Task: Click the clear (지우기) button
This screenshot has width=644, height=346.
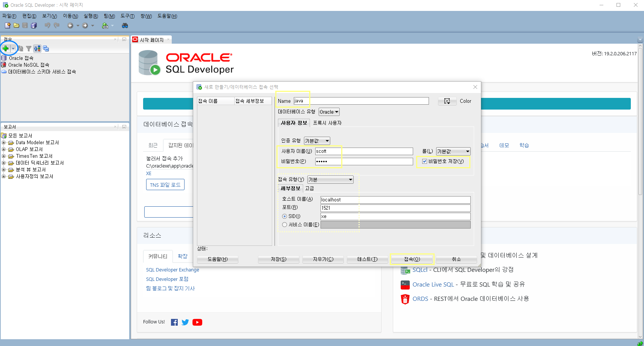Action: click(323, 259)
